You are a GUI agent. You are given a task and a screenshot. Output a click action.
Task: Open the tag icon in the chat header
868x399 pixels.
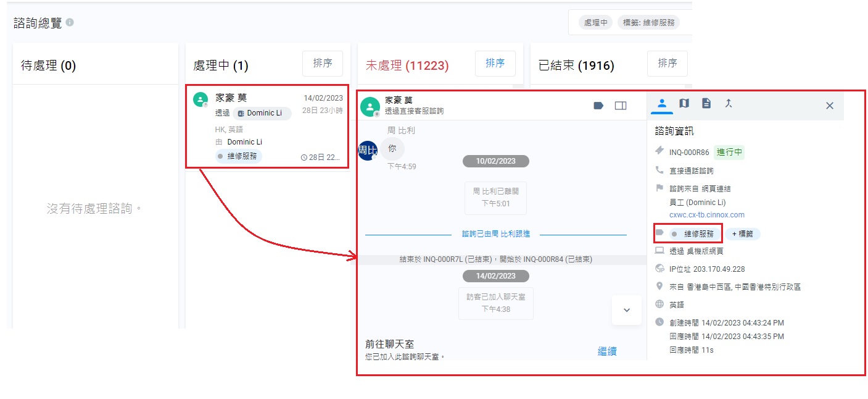click(x=598, y=106)
